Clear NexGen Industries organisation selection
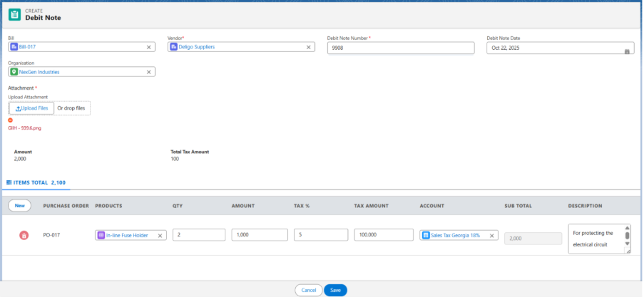Image resolution: width=644 pixels, height=297 pixels. coord(149,72)
